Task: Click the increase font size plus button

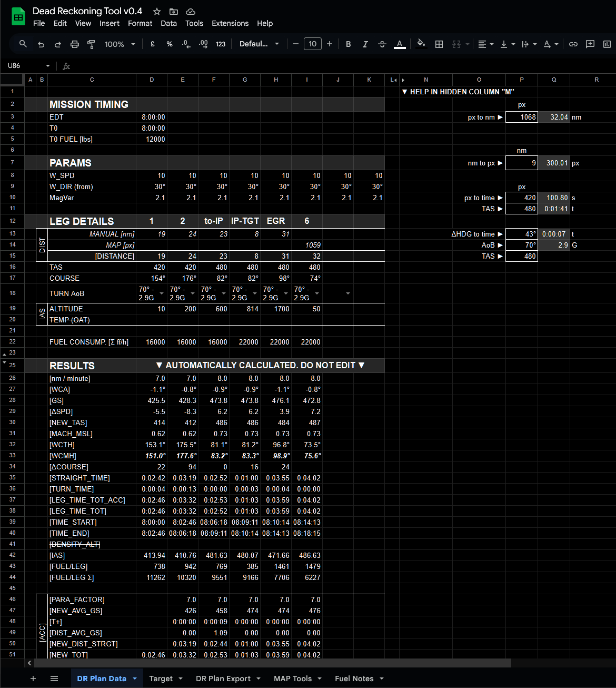Action: point(330,44)
